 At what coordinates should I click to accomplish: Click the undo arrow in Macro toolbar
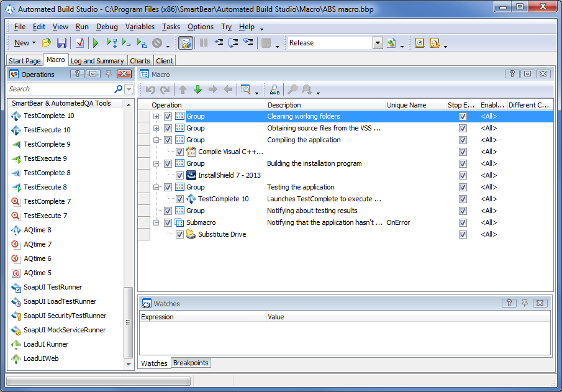click(150, 89)
